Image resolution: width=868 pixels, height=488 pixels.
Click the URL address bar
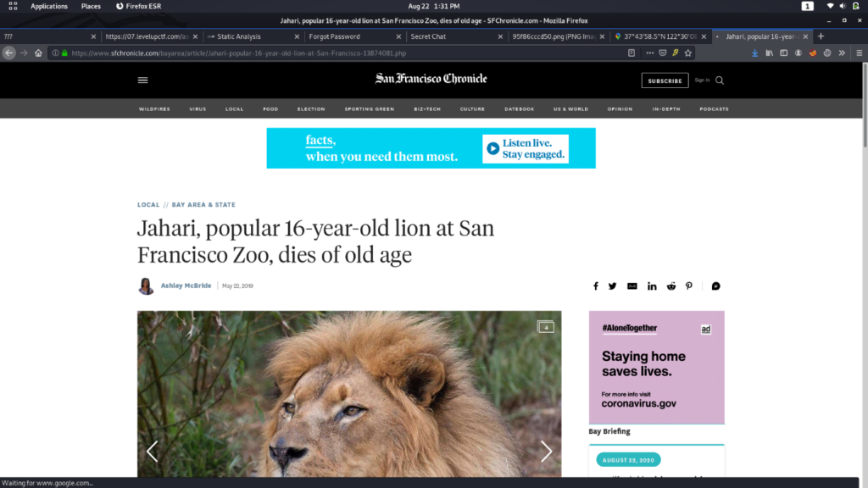tap(343, 53)
